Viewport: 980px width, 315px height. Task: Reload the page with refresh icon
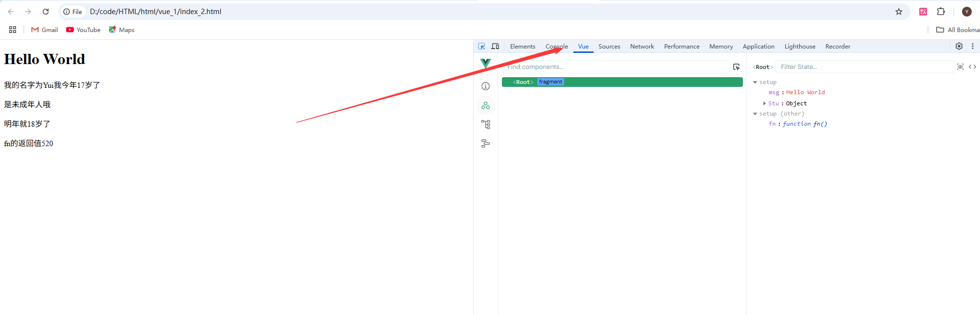pyautogui.click(x=46, y=12)
